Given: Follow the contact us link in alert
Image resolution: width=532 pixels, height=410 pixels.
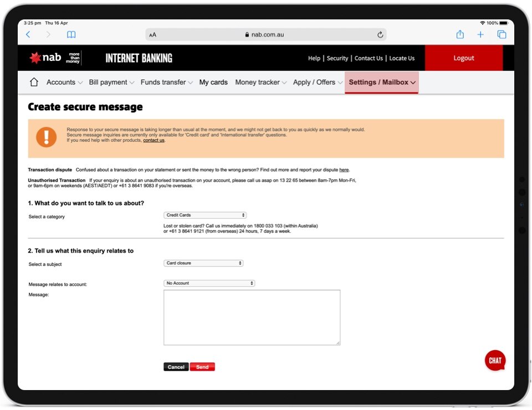Looking at the screenshot, I should point(154,140).
